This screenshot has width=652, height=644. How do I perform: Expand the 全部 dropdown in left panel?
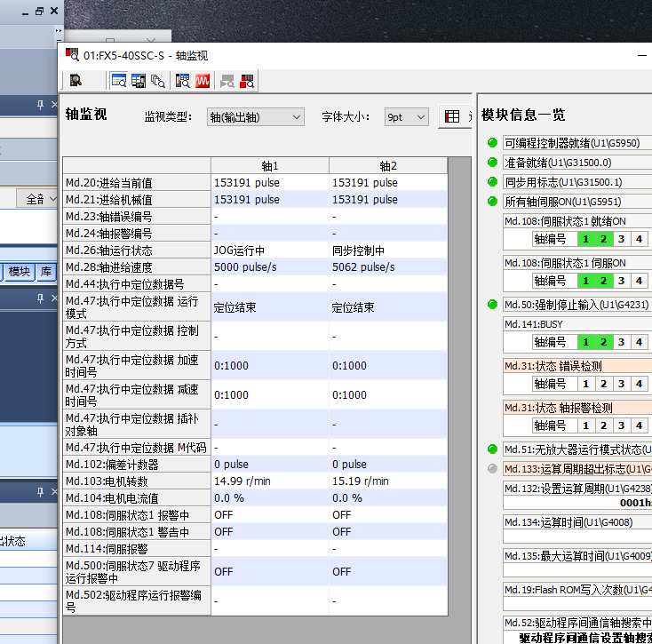tap(36, 199)
